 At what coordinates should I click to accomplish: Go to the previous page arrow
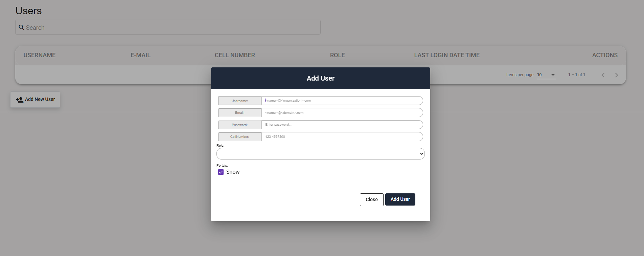pos(603,75)
